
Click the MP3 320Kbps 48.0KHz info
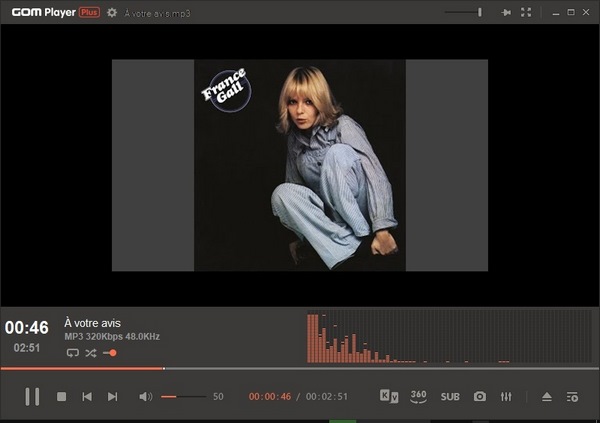click(112, 337)
